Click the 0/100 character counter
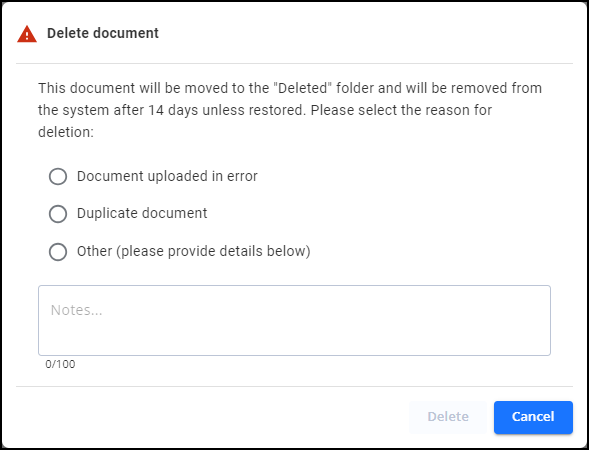589x450 pixels. pyautogui.click(x=60, y=364)
